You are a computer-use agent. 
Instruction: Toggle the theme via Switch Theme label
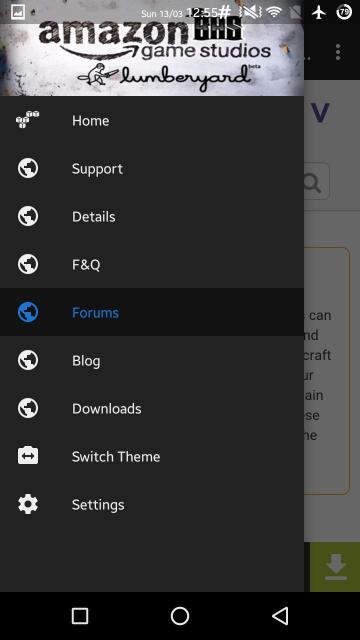click(116, 456)
